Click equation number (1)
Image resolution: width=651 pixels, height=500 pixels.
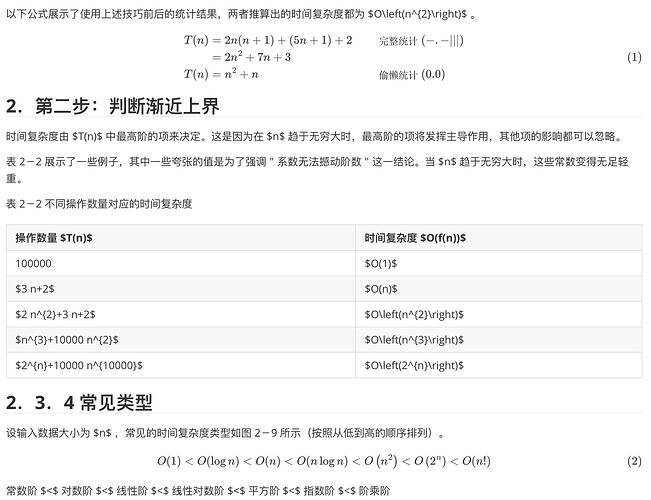[x=634, y=57]
